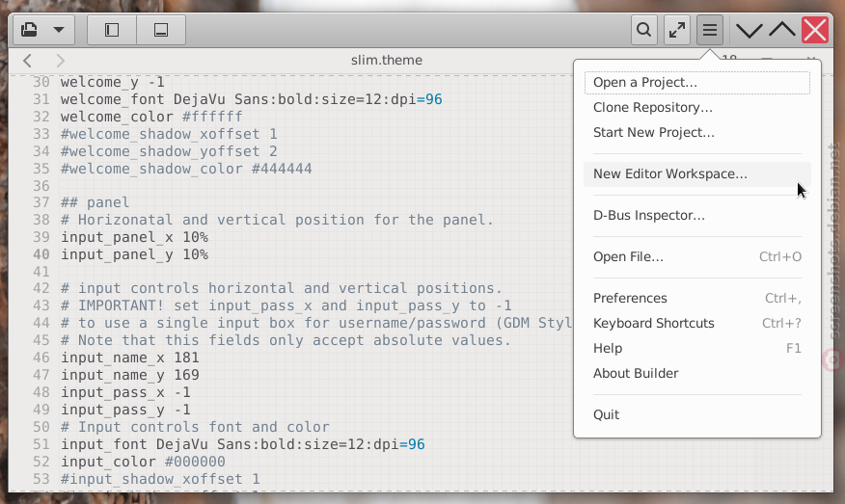Enter fullscreen with the expand arrows icon
The image size is (845, 504).
pyautogui.click(x=677, y=30)
